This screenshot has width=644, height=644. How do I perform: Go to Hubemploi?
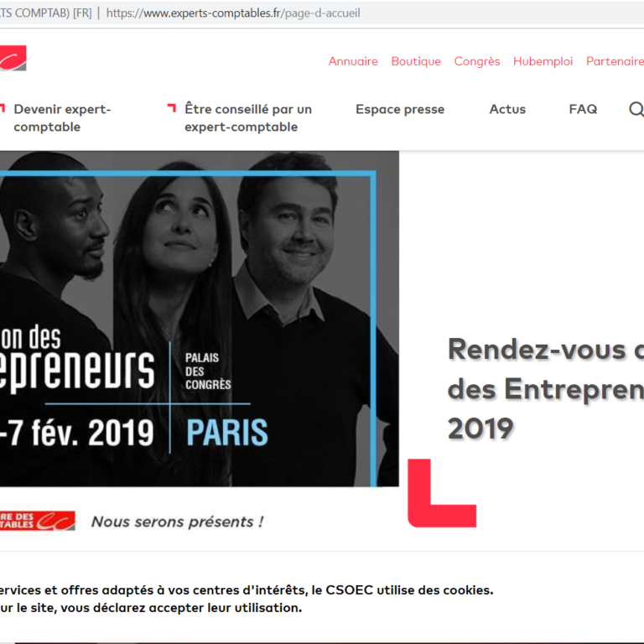coord(543,61)
